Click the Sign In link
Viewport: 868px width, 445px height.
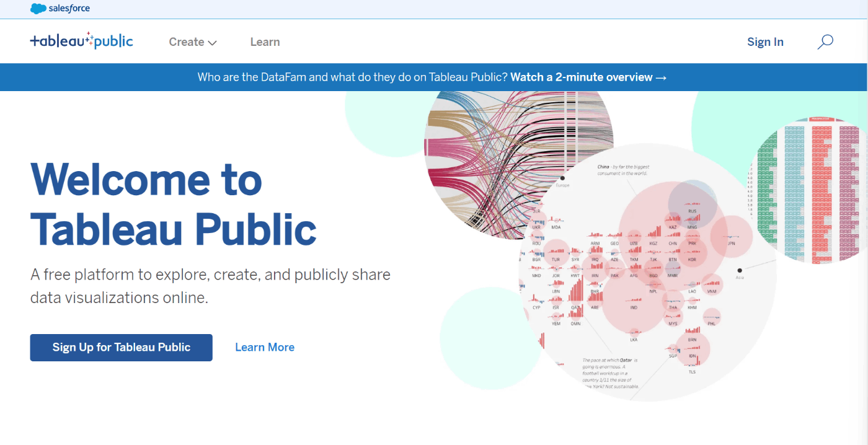point(765,42)
